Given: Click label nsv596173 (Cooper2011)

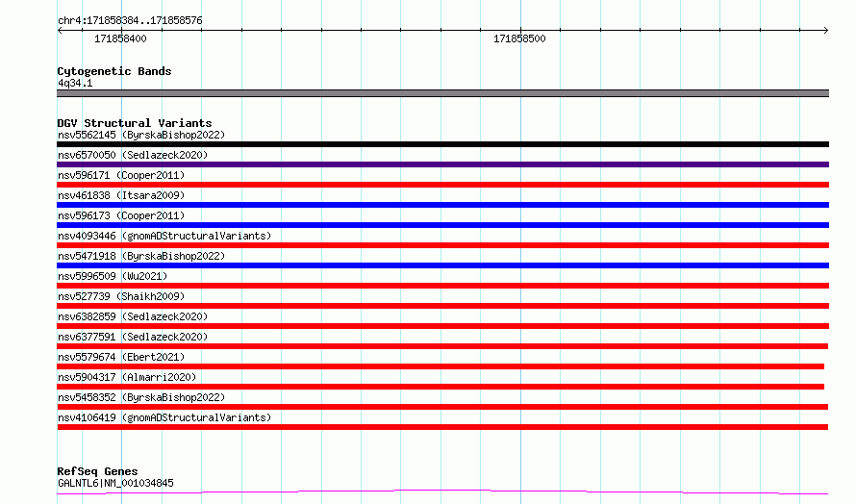Looking at the screenshot, I should (121, 215).
